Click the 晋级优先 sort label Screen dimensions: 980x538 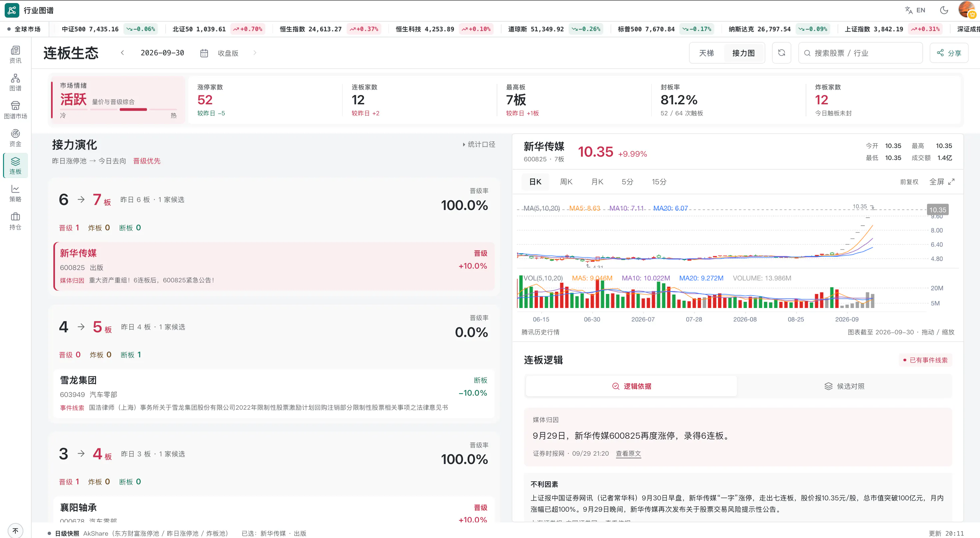(146, 161)
